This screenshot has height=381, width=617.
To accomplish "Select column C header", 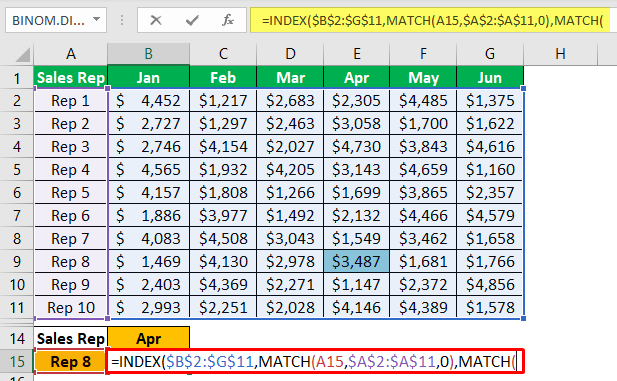I will click(223, 54).
